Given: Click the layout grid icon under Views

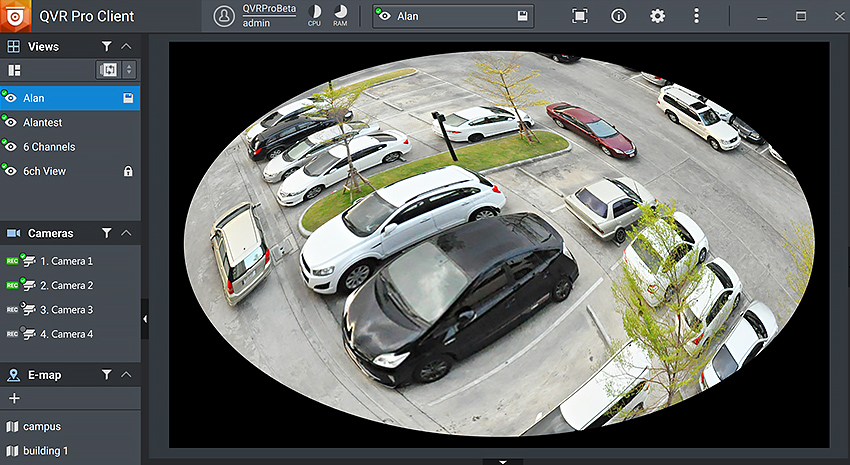Looking at the screenshot, I should [14, 70].
